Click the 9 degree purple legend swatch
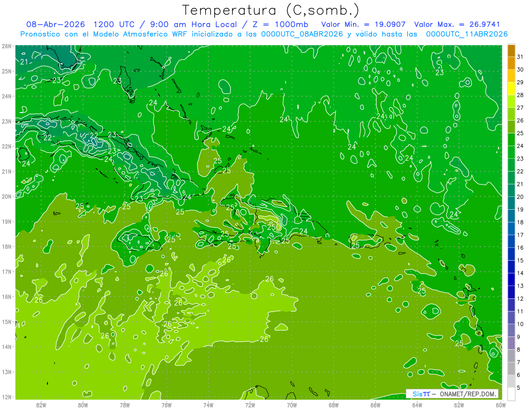The width and height of the screenshot is (532, 411). point(511,330)
